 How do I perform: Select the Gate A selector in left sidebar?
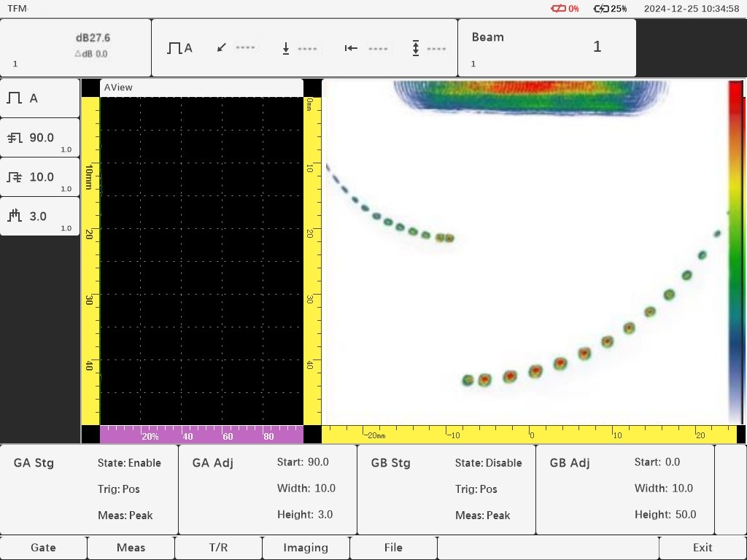coord(39,98)
